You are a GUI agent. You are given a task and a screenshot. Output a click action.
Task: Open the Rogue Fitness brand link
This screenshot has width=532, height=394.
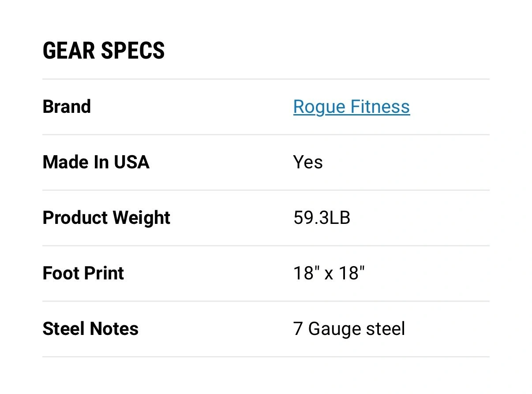[351, 107]
